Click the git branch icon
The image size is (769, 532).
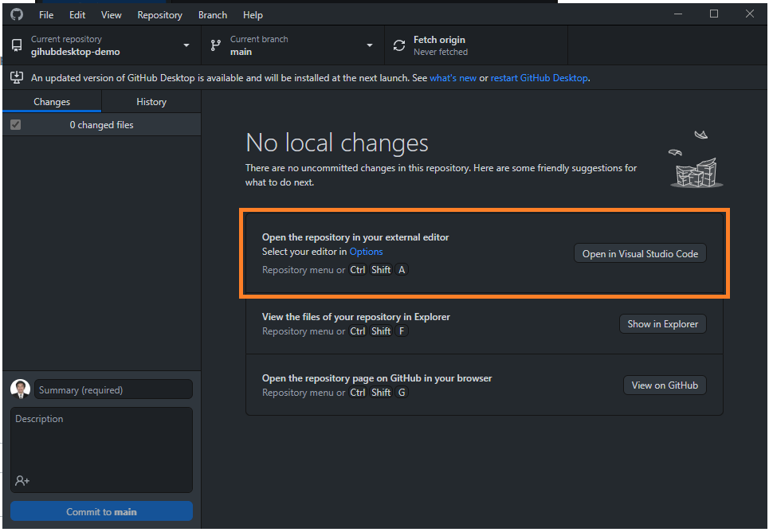click(x=215, y=45)
